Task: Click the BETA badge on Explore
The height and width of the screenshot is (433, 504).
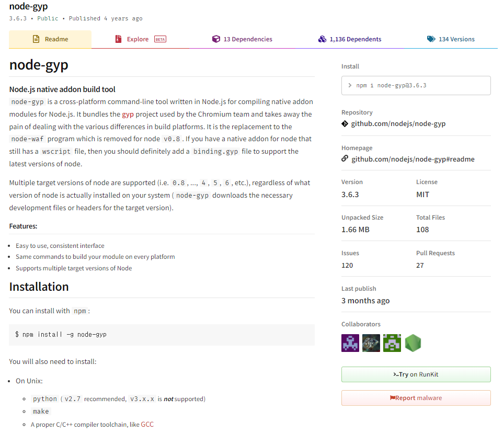Action: (x=160, y=39)
